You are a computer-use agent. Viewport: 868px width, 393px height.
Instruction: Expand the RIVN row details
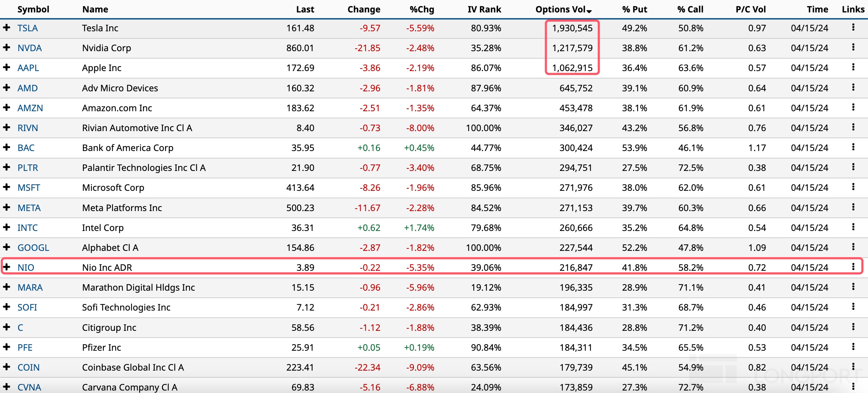pos(6,127)
